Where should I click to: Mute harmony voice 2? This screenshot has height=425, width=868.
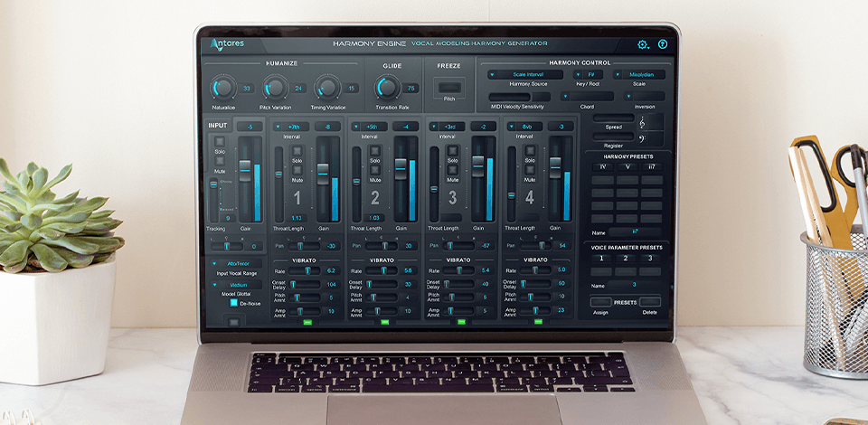pos(374,170)
